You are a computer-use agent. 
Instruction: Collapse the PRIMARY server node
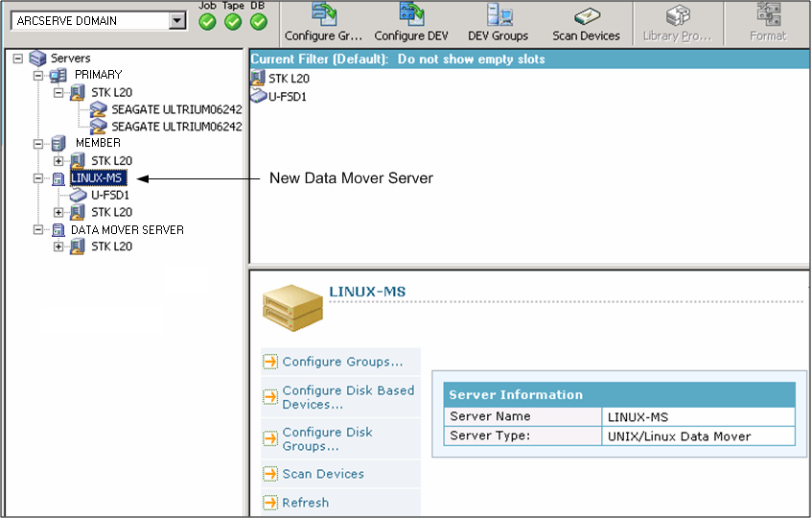38,75
